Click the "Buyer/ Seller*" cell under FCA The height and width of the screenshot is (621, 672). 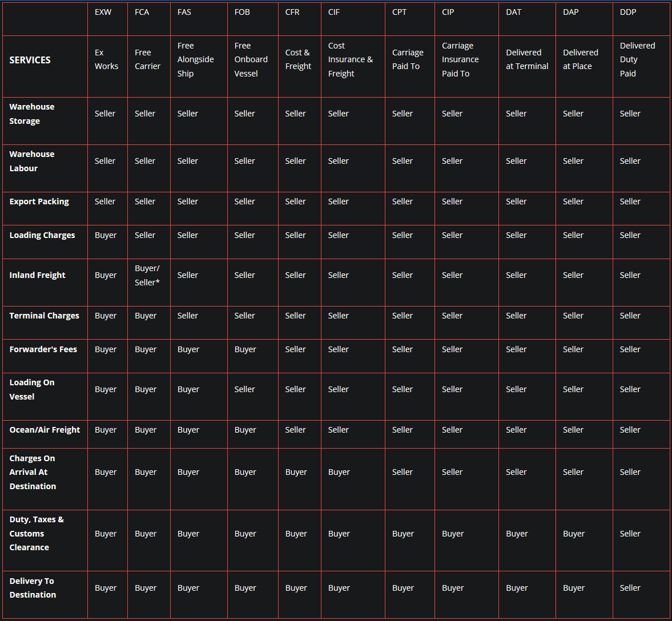pos(147,275)
